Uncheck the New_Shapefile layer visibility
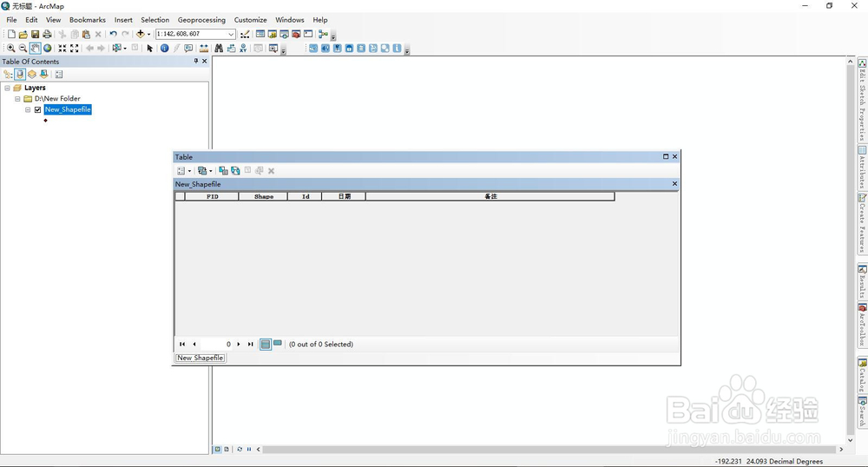868x467 pixels. pos(37,109)
